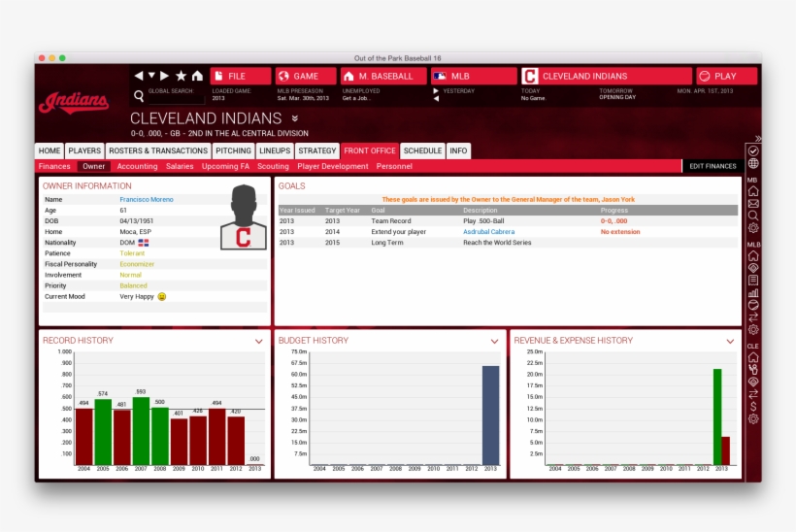Bookmark this screen with the star icon
Screen dimensions: 796x532
coord(181,76)
